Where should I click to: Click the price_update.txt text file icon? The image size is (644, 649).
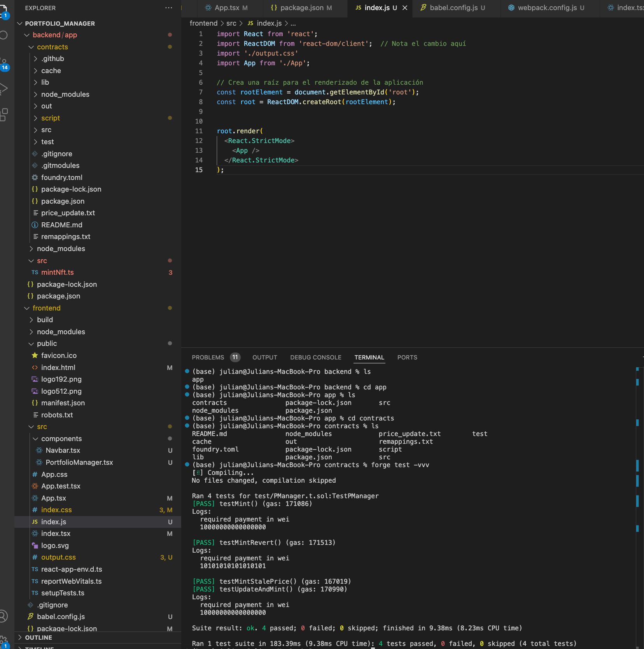point(35,213)
